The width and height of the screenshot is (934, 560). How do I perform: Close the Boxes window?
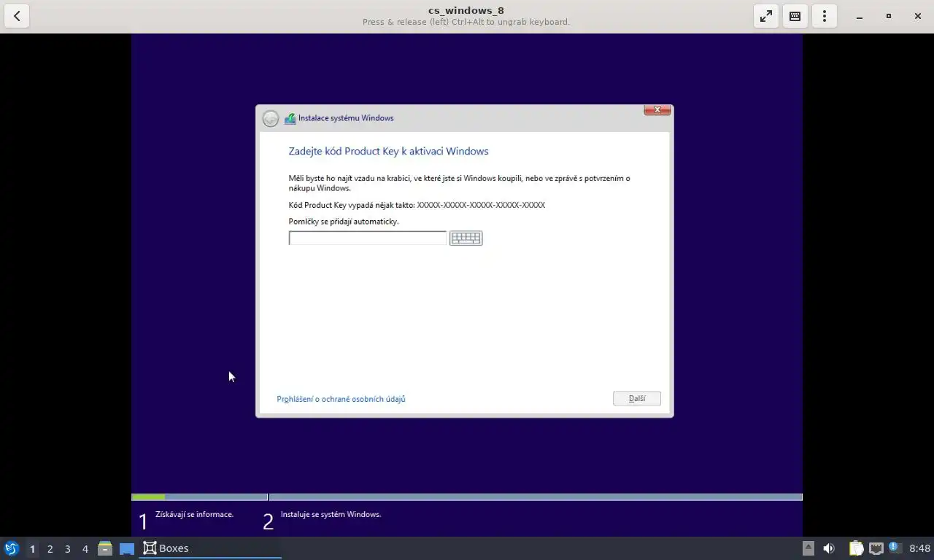918,16
